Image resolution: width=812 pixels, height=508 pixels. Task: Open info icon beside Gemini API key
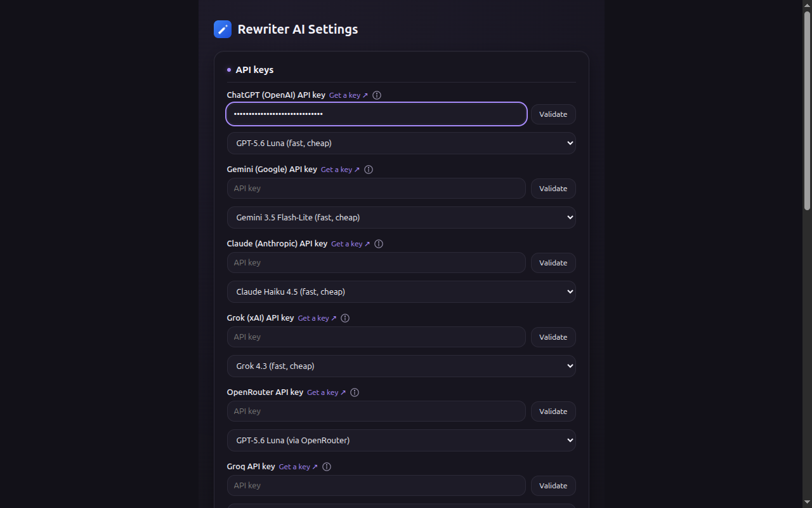(x=369, y=170)
